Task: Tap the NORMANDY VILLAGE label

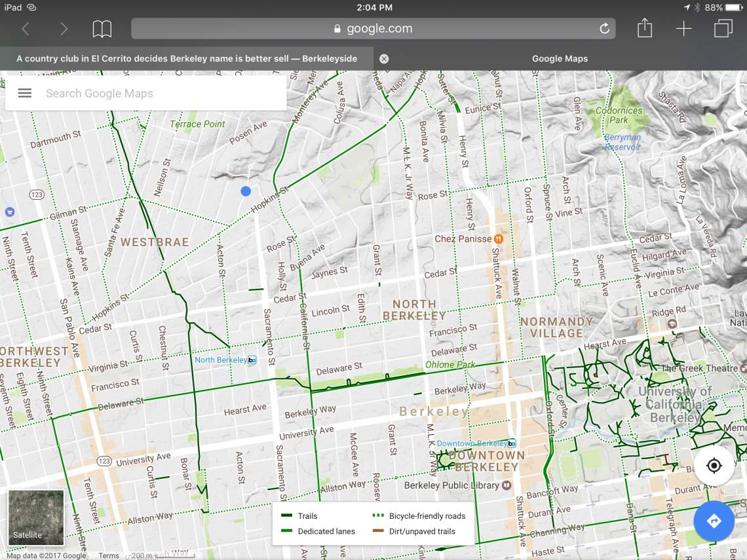Action: 556,327
